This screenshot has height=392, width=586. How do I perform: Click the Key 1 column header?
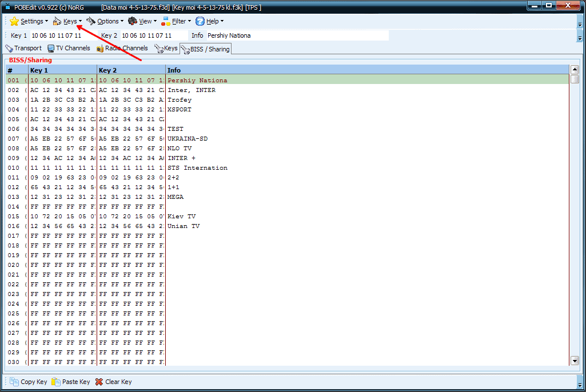pos(62,70)
